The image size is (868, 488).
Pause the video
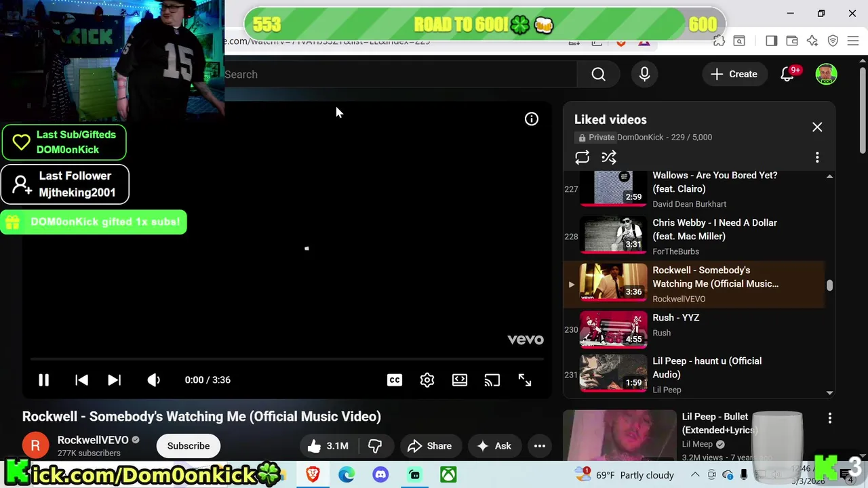click(x=43, y=380)
